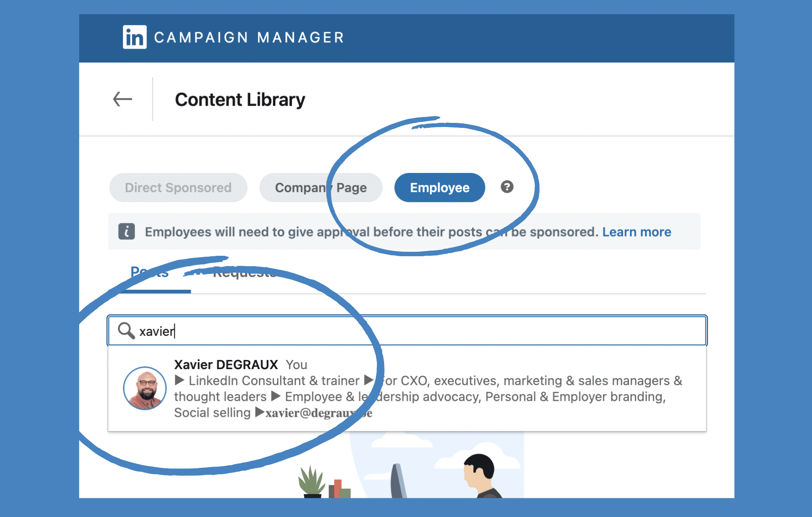
Task: Switch to the Company Page filter
Action: (x=320, y=188)
